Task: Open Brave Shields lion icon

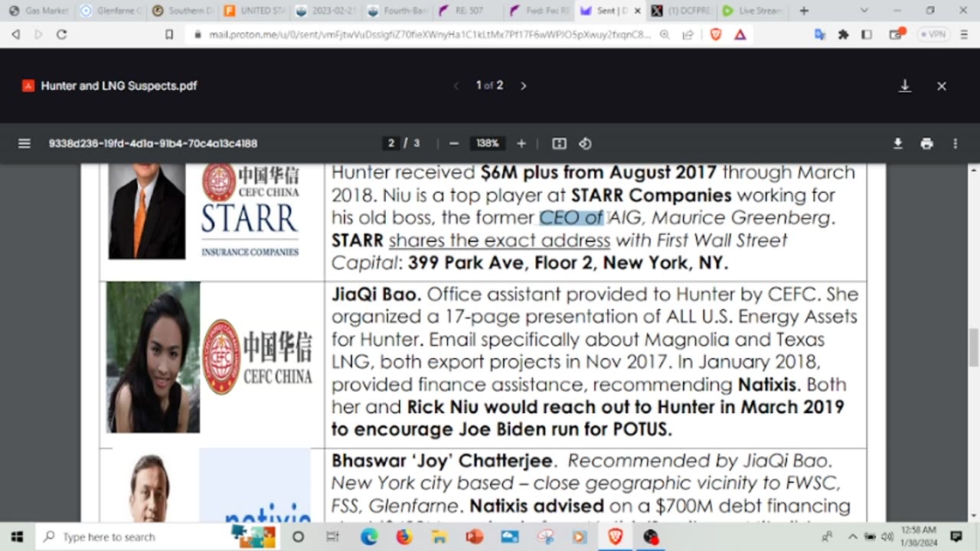Action: pyautogui.click(x=716, y=34)
